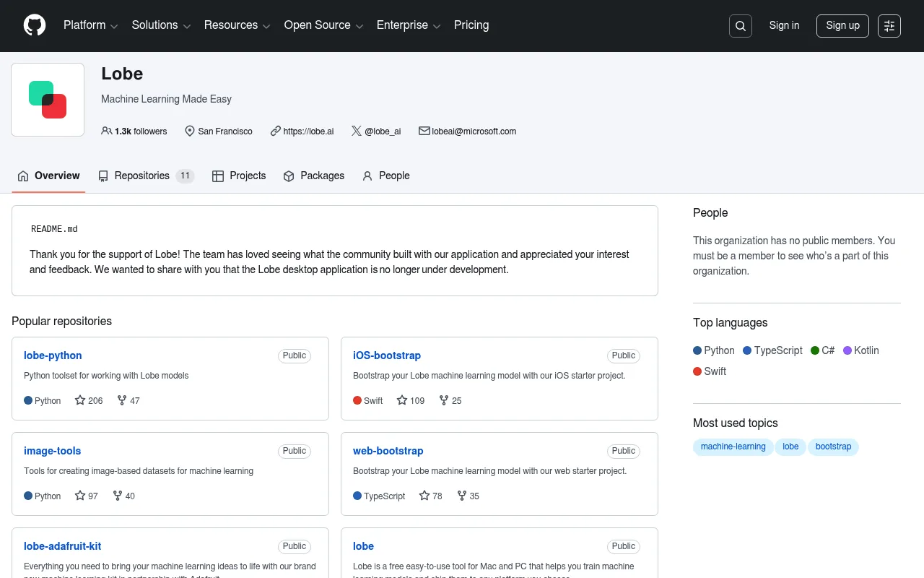This screenshot has height=578, width=924.
Task: Click the 25 forks count on iOS-bootstrap
Action: [457, 400]
